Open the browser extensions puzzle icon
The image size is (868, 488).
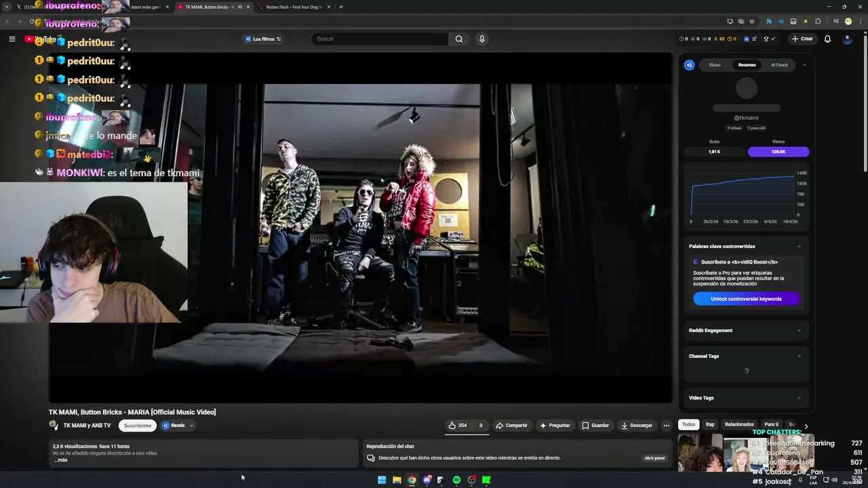pos(818,22)
